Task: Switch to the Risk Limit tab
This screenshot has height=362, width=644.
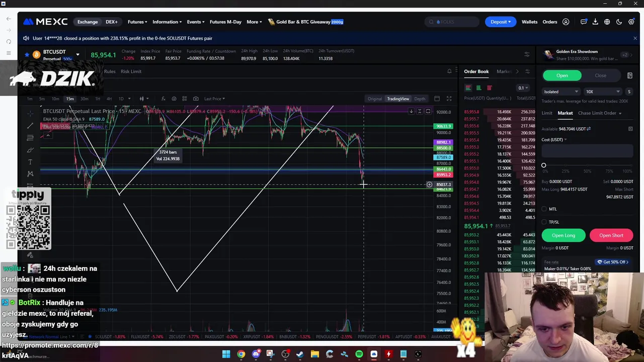Action: (x=131, y=71)
